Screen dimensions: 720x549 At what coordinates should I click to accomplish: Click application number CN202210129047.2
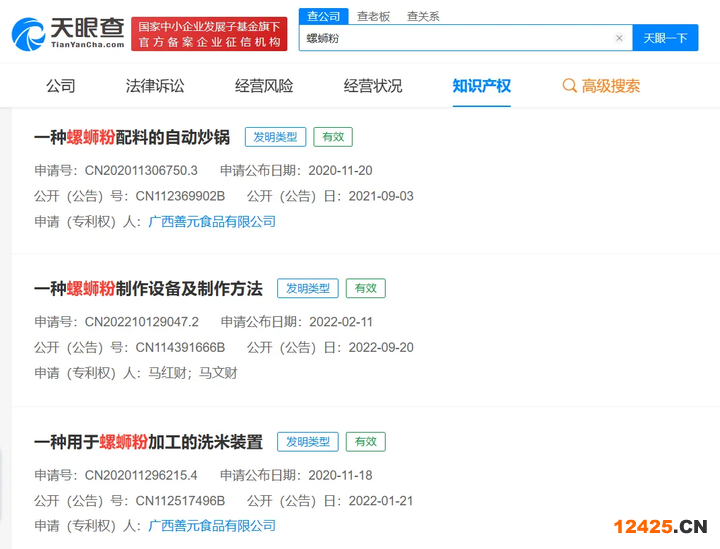[141, 322]
